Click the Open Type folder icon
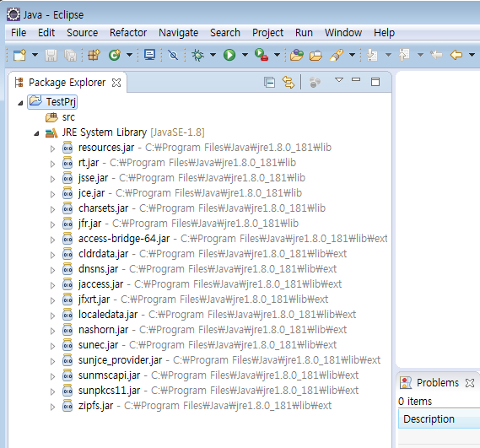The height and width of the screenshot is (448, 480). click(297, 55)
